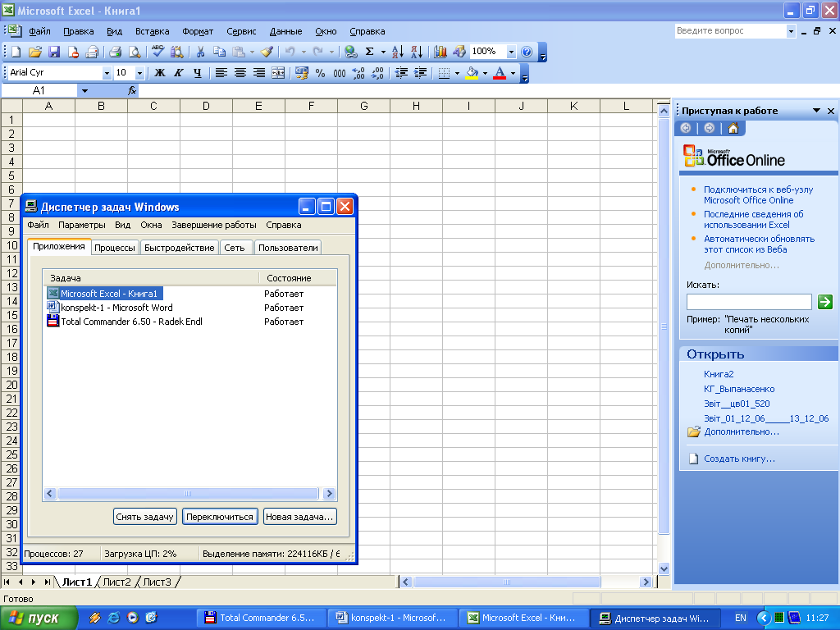Image resolution: width=840 pixels, height=630 pixels.
Task: Expand the Name Box A1 dropdown
Action: click(84, 90)
